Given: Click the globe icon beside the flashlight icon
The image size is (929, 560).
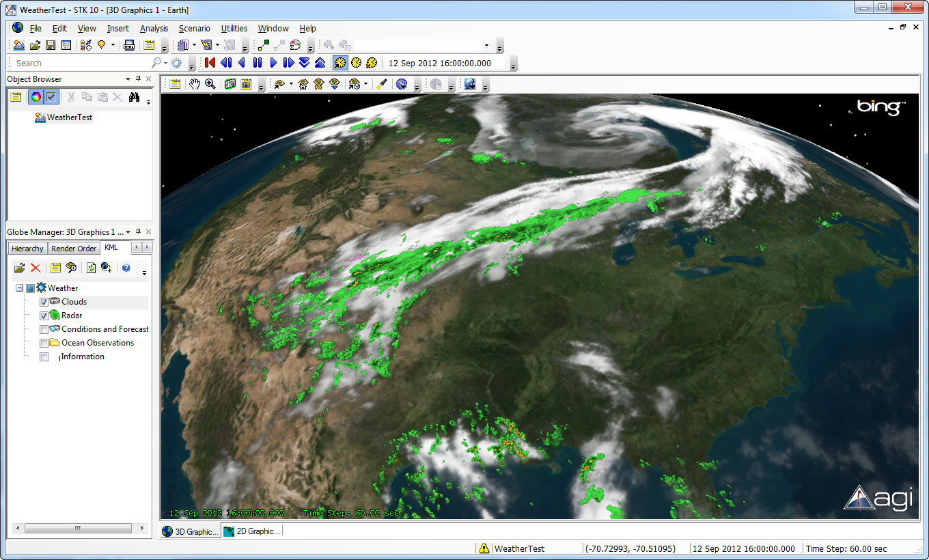Looking at the screenshot, I should pyautogui.click(x=402, y=84).
